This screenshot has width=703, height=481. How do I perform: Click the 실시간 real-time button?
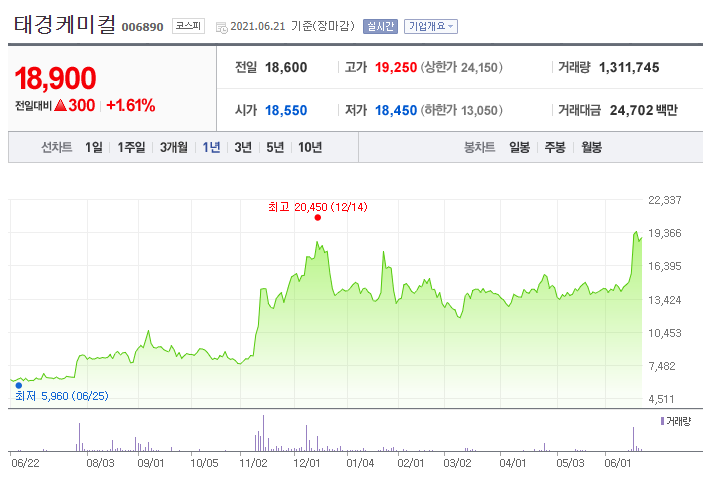[380, 26]
